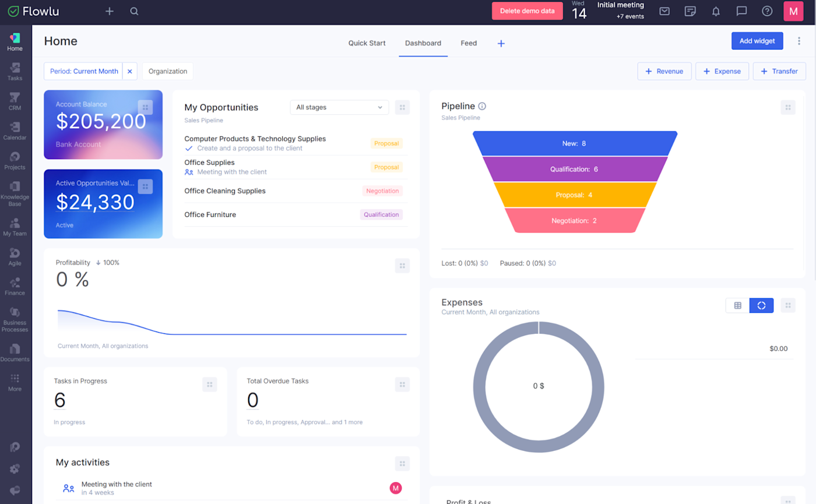Image resolution: width=816 pixels, height=504 pixels.
Task: Click the Flowlu logo
Action: (x=33, y=11)
